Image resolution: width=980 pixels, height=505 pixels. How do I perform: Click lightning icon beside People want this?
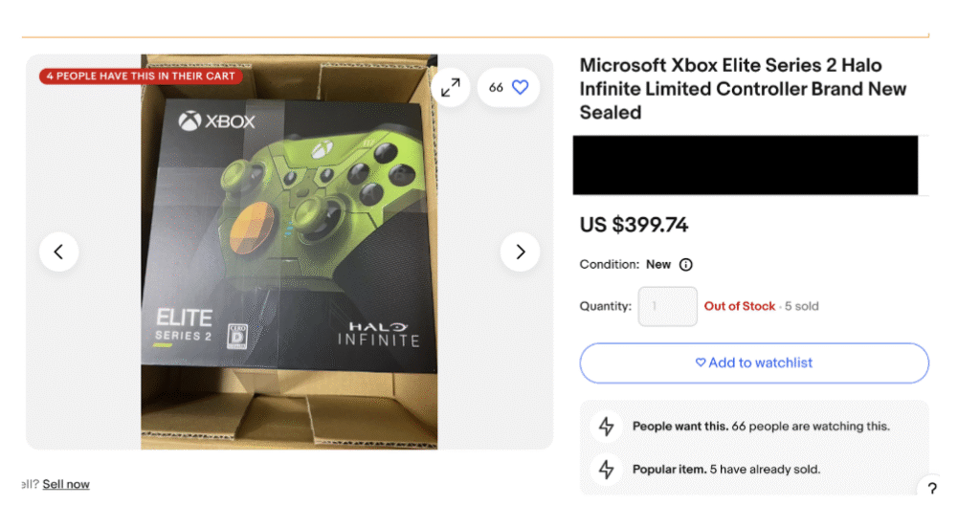click(x=606, y=427)
